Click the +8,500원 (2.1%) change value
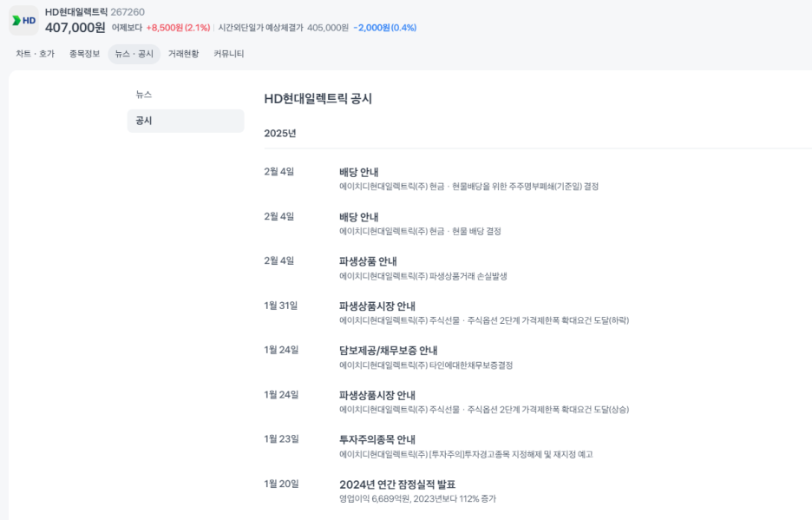This screenshot has width=812, height=520. (x=178, y=28)
